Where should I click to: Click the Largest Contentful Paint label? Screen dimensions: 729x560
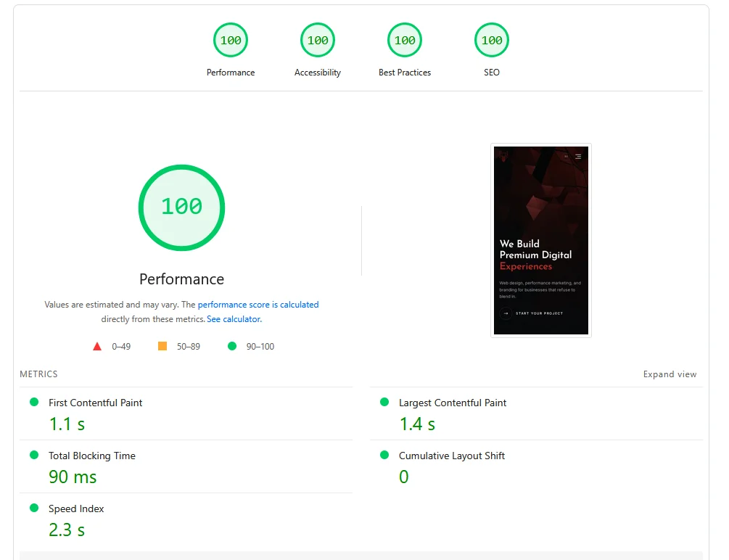pyautogui.click(x=453, y=403)
